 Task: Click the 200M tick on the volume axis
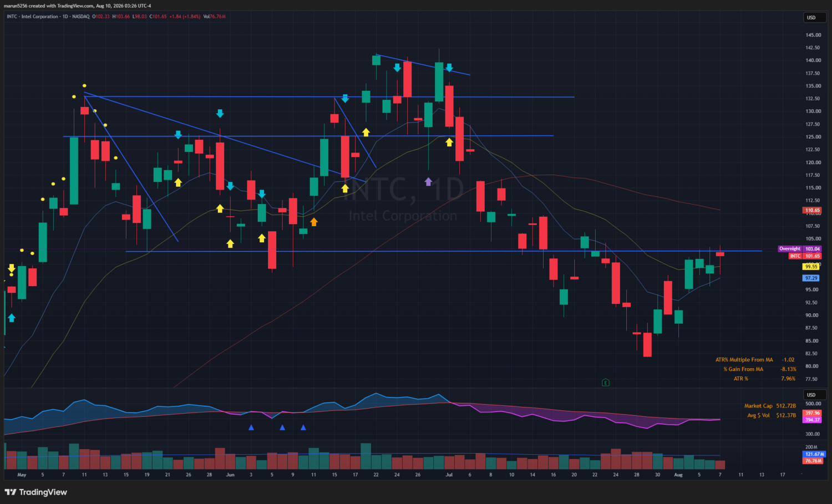tap(811, 447)
